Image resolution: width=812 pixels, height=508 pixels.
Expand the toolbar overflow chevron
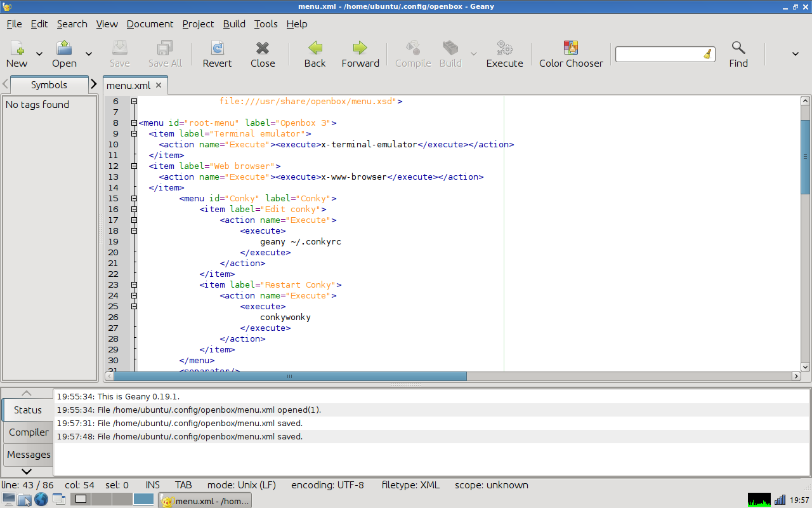pyautogui.click(x=795, y=54)
